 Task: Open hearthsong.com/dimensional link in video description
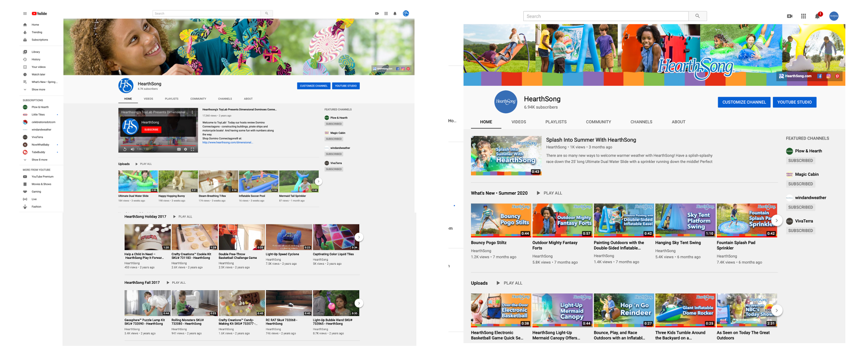[227, 142]
